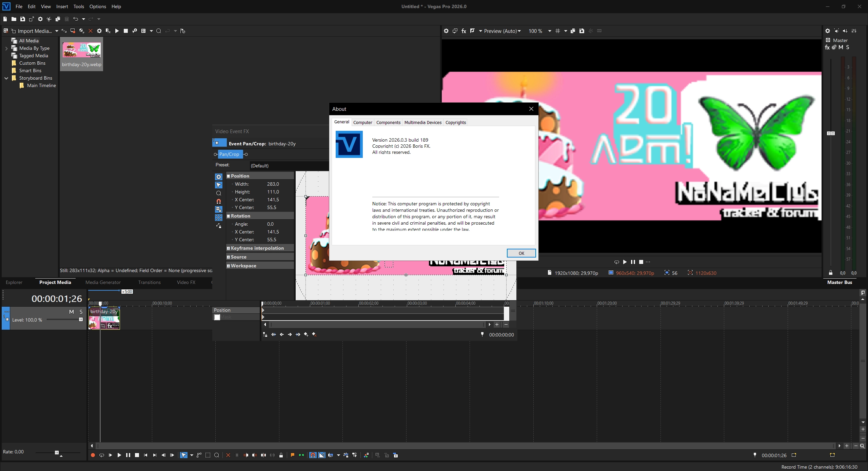Select the Main Timeline storyboard bin
868x471 pixels.
pyautogui.click(x=41, y=85)
